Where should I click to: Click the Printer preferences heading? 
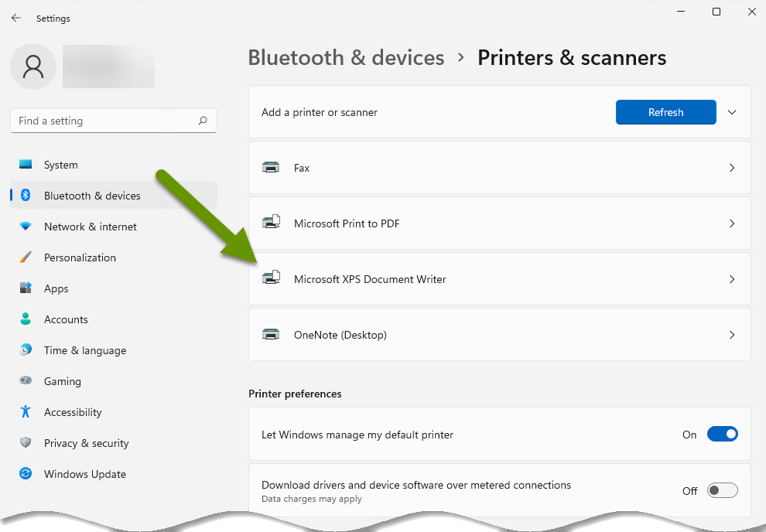point(295,394)
